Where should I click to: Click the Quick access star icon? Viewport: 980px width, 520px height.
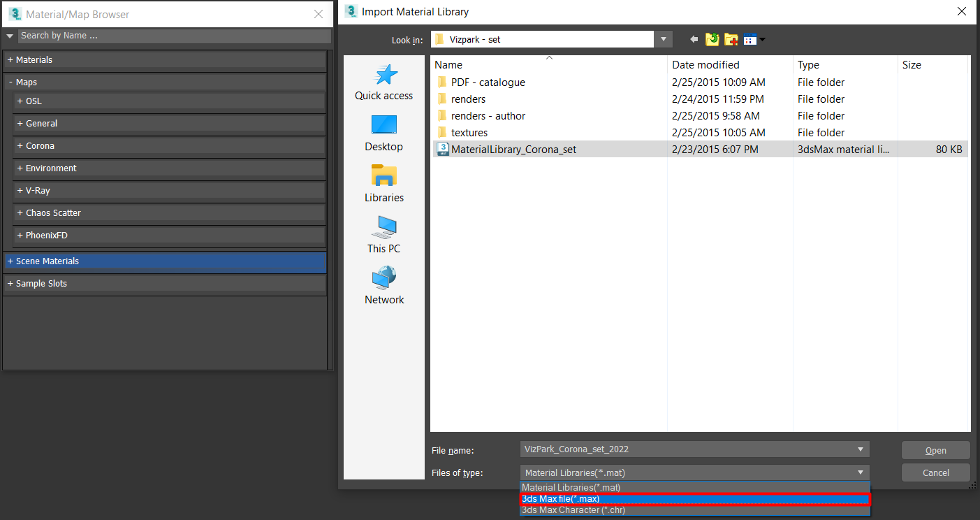coord(386,74)
